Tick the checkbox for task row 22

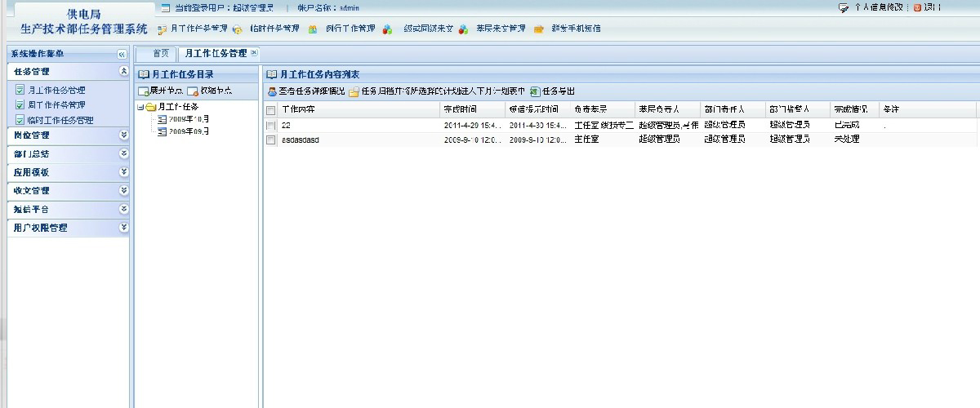270,126
